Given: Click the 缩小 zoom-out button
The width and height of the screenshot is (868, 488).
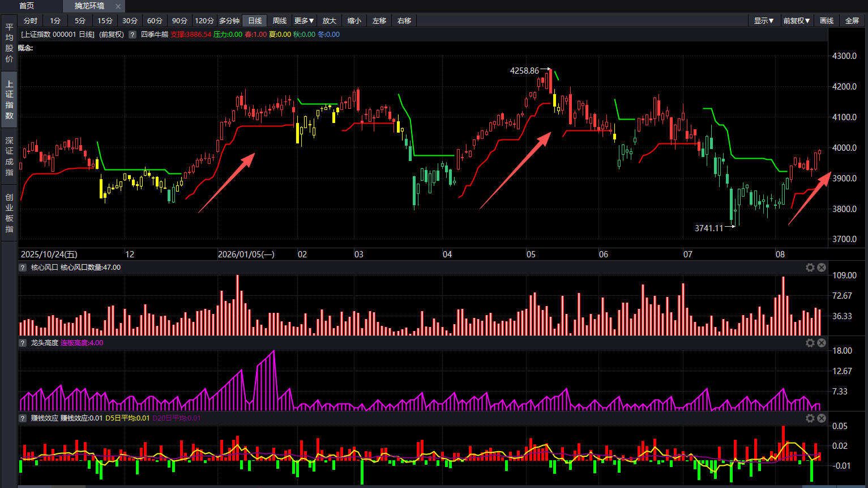Looking at the screenshot, I should point(354,20).
